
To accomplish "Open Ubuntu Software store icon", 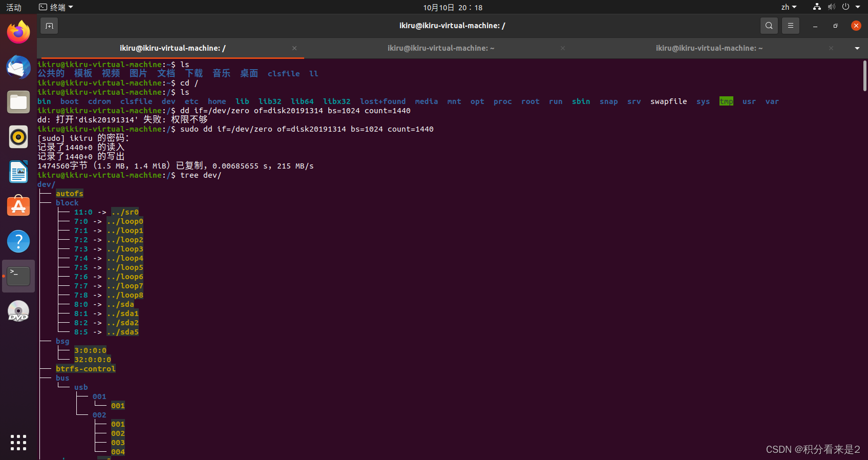I will (18, 206).
